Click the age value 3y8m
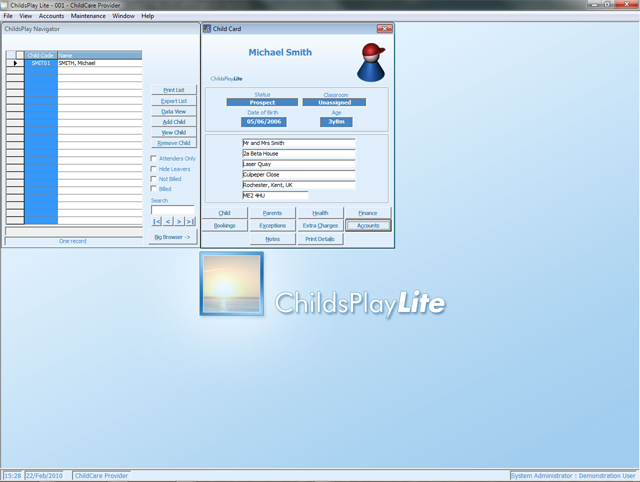Viewport: 640px width, 482px height. (x=336, y=122)
